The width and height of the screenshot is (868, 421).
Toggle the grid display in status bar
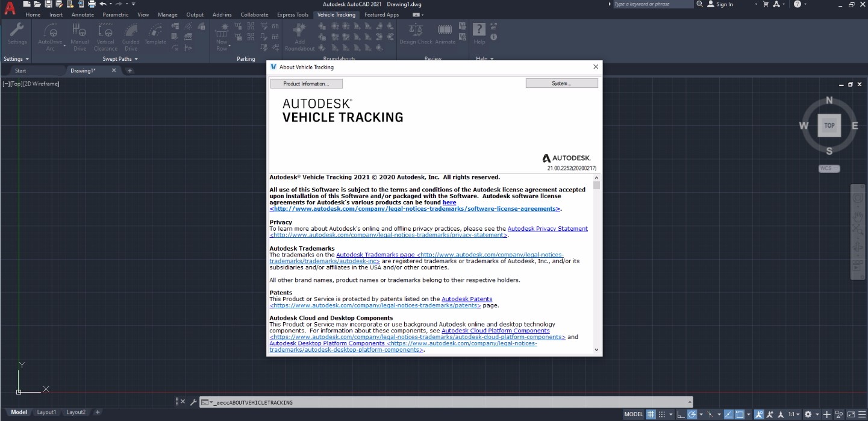pos(651,414)
